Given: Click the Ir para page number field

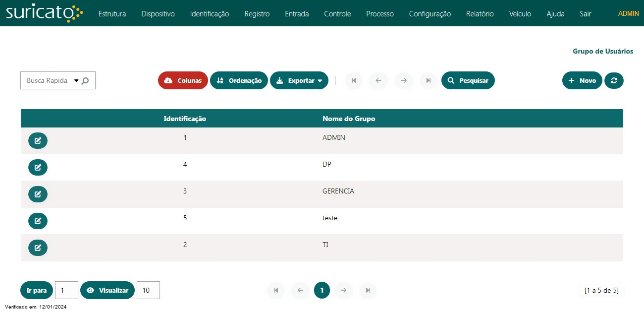Looking at the screenshot, I should 66,290.
